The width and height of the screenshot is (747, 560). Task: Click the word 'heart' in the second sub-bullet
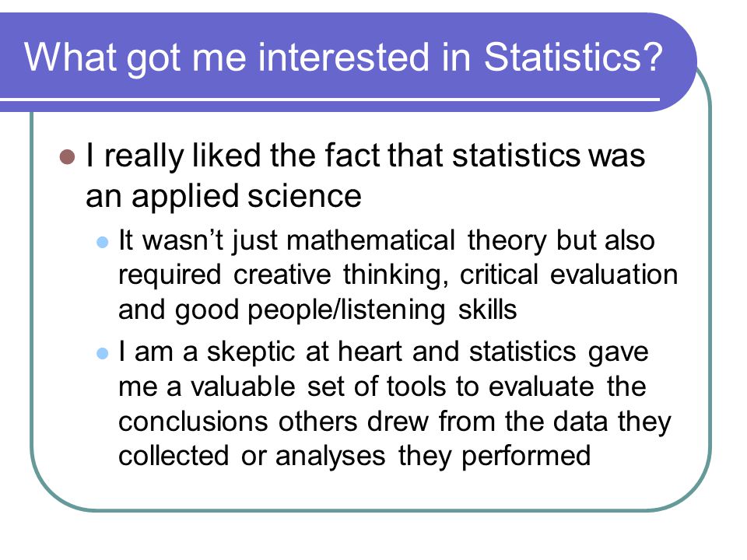click(370, 352)
